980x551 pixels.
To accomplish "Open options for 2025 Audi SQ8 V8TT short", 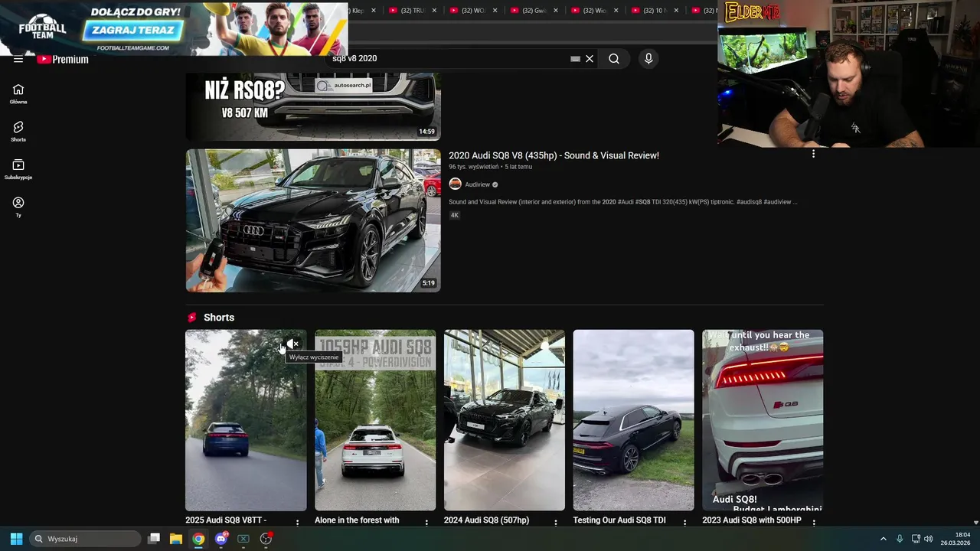I will coord(298,523).
